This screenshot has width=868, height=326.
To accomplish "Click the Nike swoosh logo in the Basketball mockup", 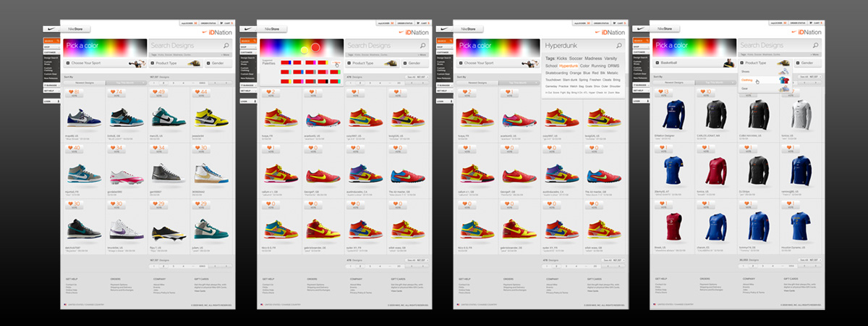I will point(639,29).
